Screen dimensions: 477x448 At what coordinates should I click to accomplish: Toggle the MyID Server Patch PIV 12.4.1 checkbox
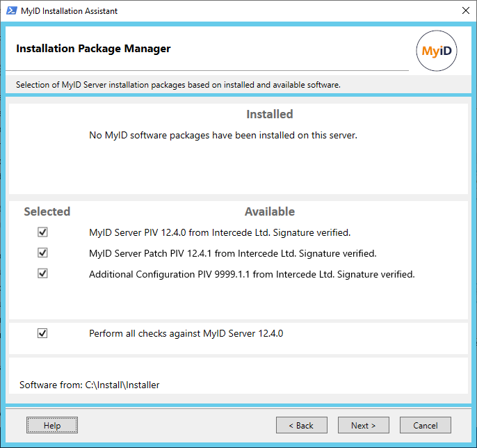[x=43, y=253]
